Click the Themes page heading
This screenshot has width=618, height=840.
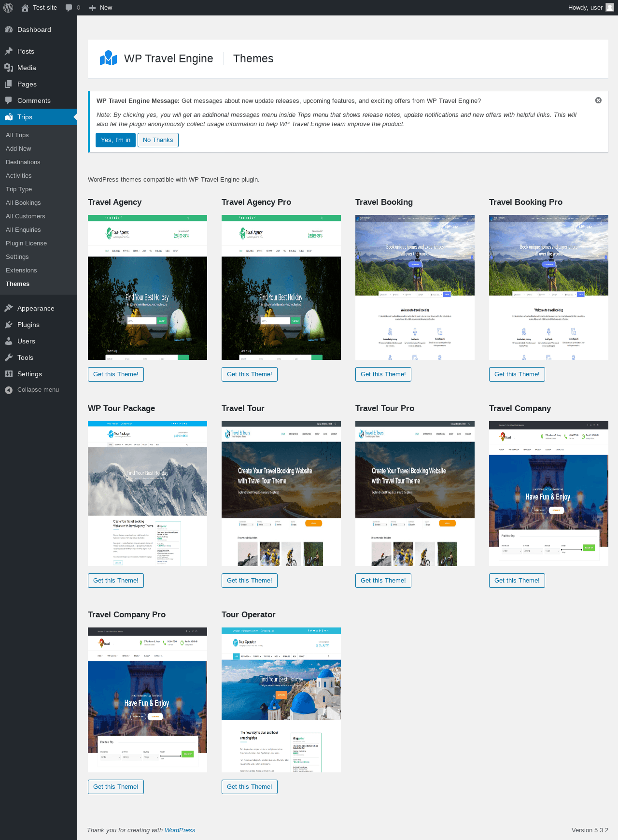(x=253, y=58)
